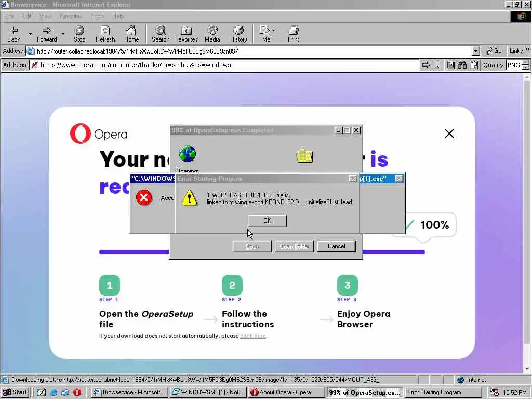Click the Open Folder button

coord(294,246)
